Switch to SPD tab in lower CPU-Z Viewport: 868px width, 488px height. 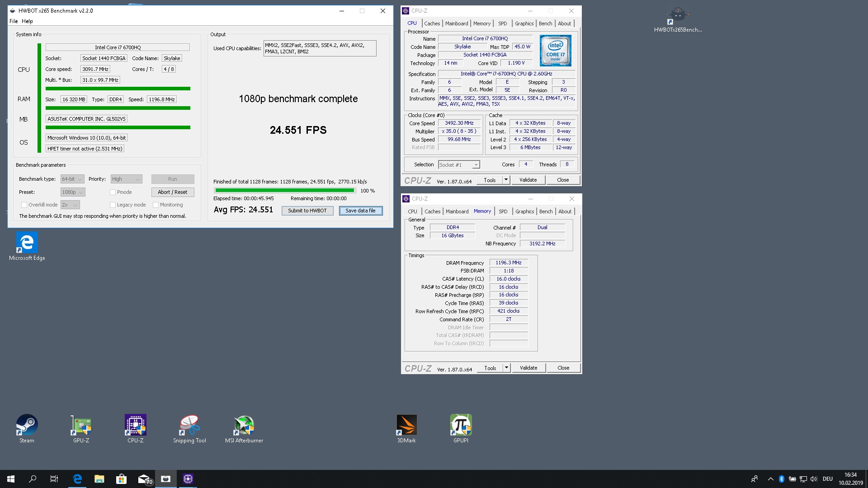coord(503,211)
